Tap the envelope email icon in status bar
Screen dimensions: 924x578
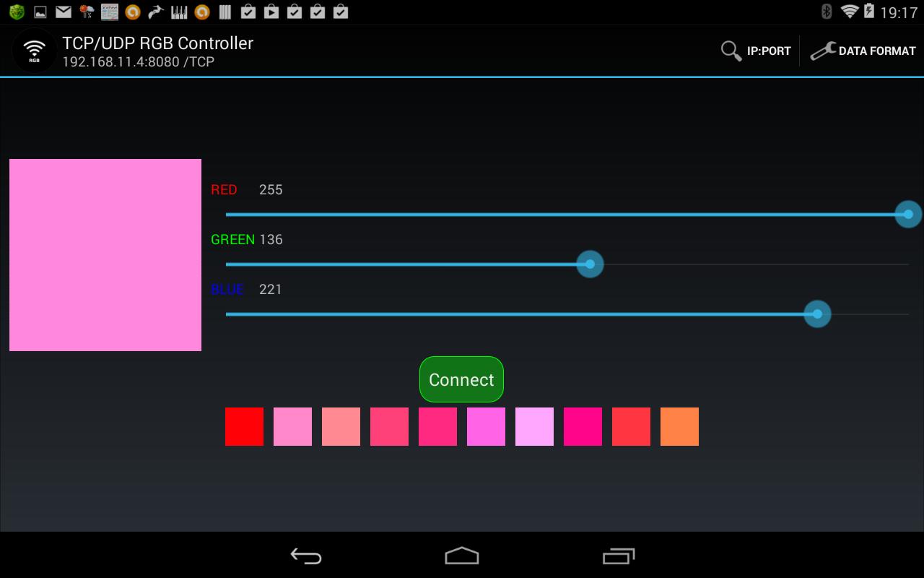click(63, 12)
